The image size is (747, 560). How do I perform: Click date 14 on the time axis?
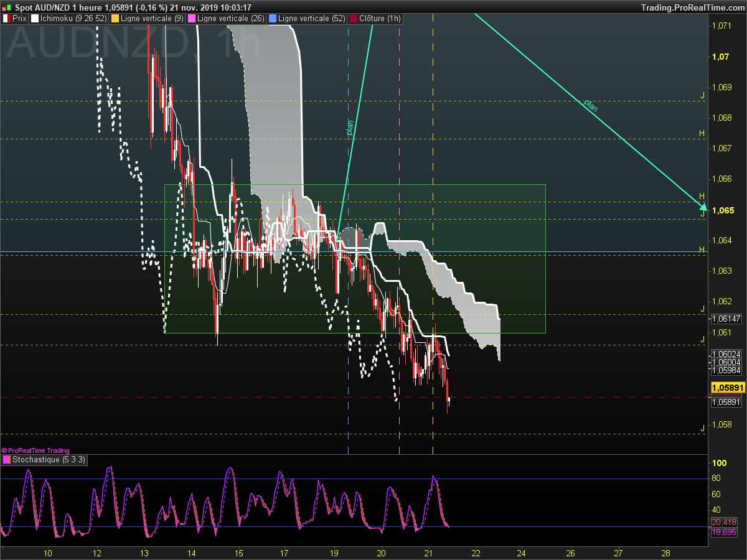click(x=192, y=553)
